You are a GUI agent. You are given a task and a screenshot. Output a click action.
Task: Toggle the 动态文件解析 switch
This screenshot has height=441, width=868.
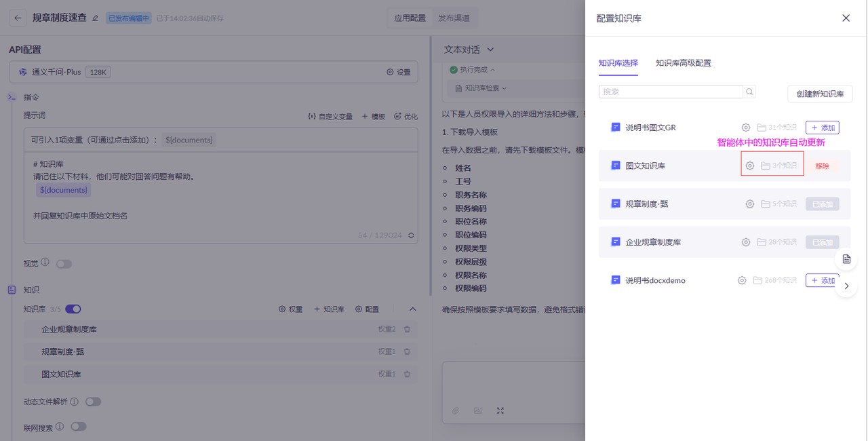(x=93, y=402)
